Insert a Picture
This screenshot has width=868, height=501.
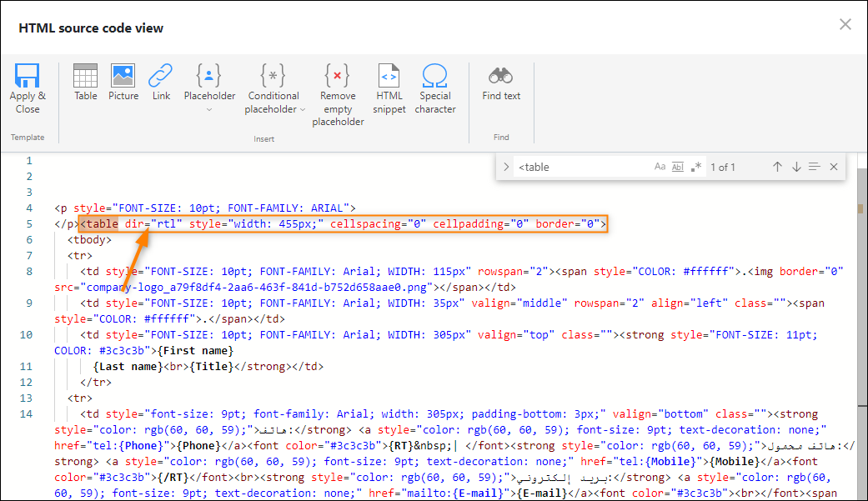pos(123,82)
